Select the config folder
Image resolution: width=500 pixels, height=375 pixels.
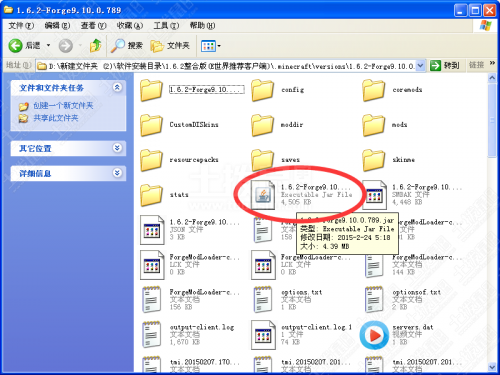[x=278, y=90]
